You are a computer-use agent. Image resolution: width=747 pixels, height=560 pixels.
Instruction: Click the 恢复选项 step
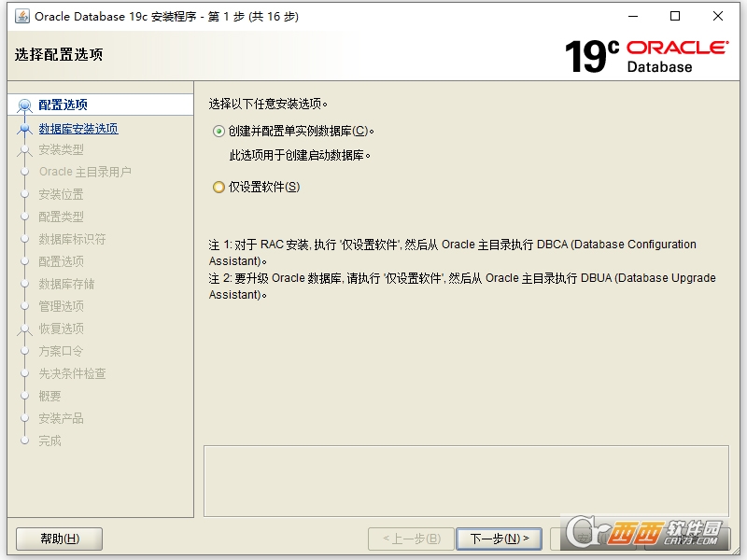click(x=61, y=329)
